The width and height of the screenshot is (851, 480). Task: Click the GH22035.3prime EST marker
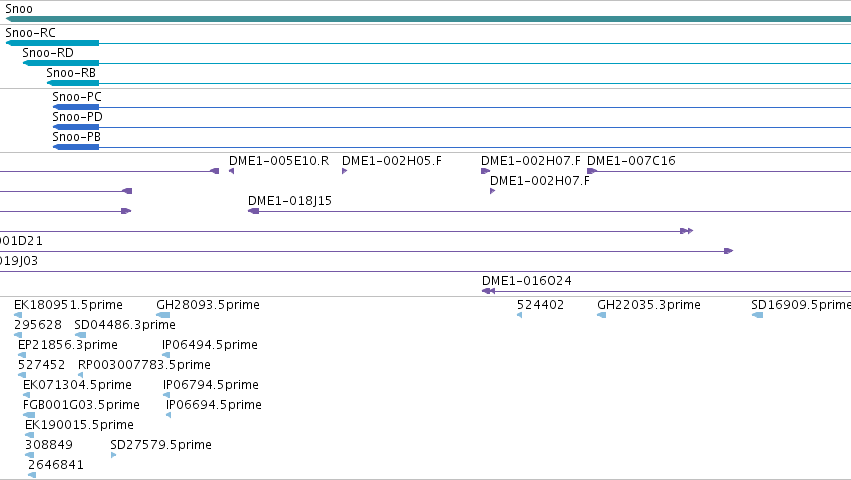(601, 315)
